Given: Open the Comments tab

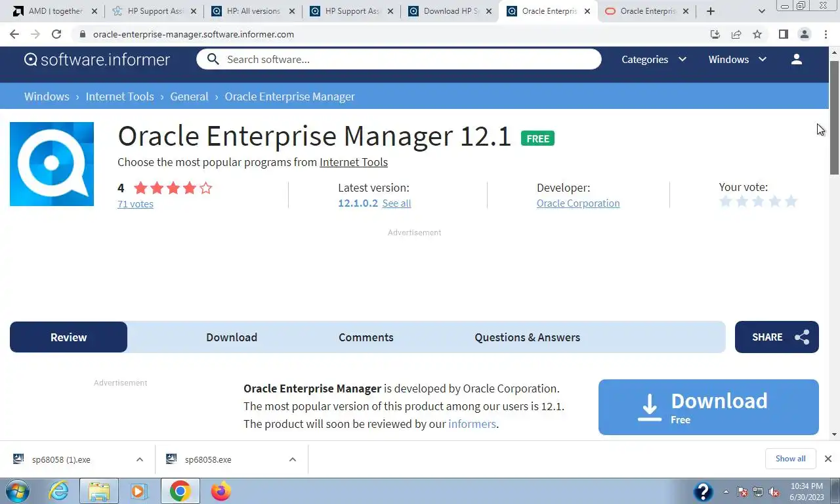Looking at the screenshot, I should click(366, 337).
